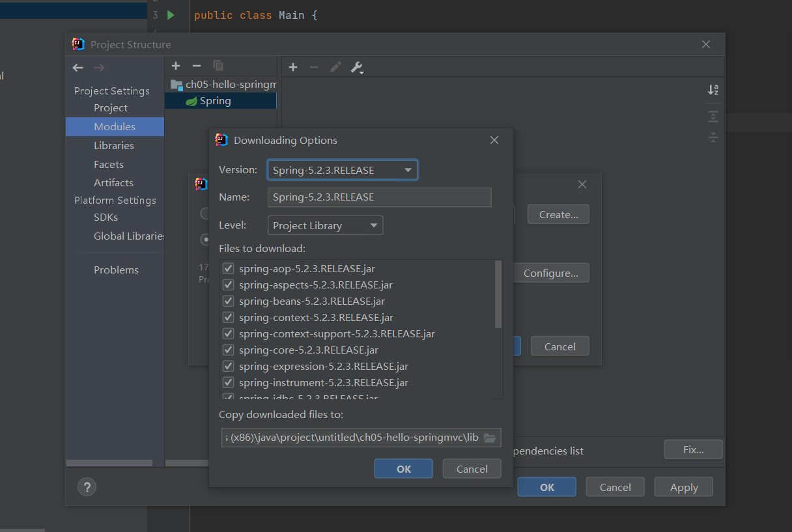
Task: Select Global Libraries in the sidebar
Action: 129,236
